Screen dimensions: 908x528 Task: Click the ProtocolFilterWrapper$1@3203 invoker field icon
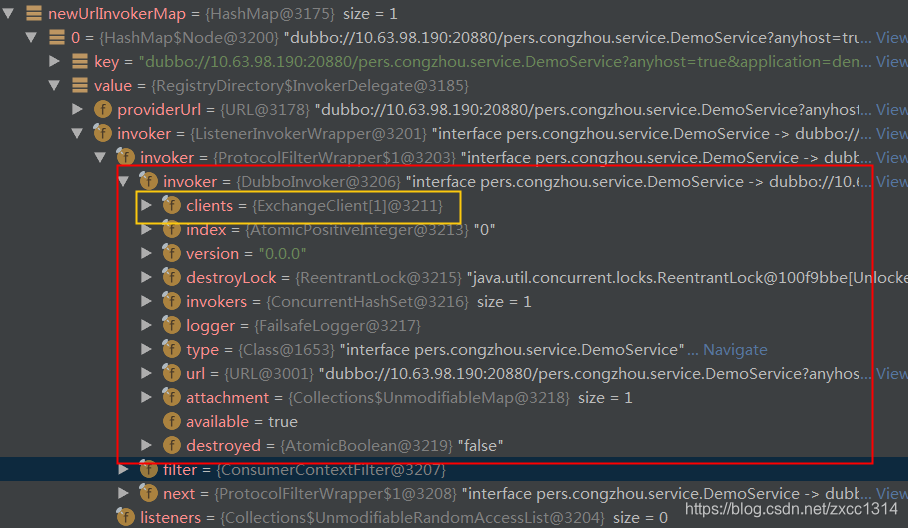pyautogui.click(x=126, y=157)
